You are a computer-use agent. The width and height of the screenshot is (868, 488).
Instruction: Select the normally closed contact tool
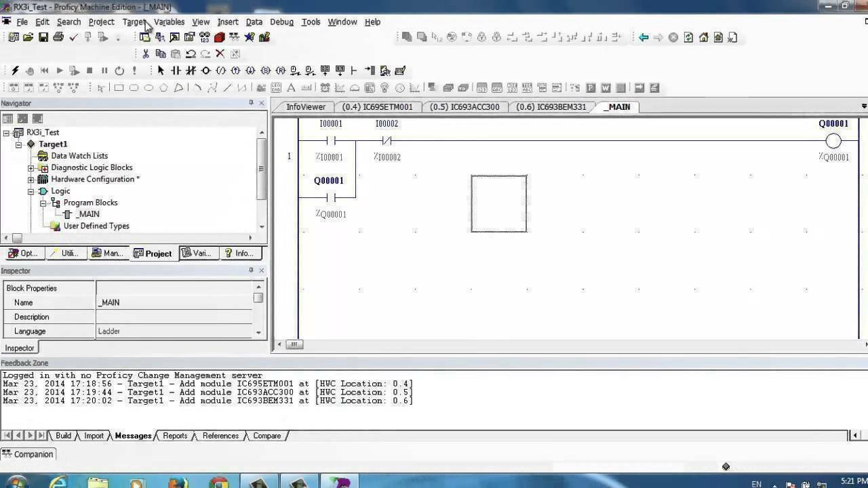[191, 70]
